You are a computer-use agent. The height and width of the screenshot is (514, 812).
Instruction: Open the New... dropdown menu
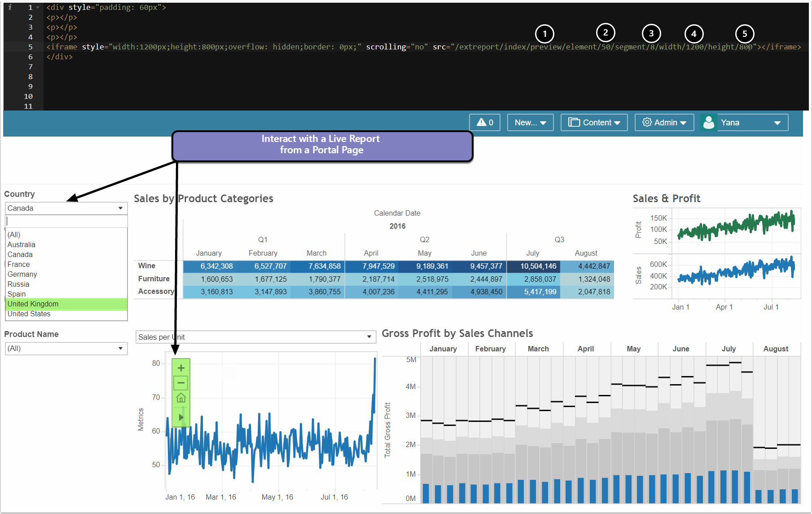(530, 123)
